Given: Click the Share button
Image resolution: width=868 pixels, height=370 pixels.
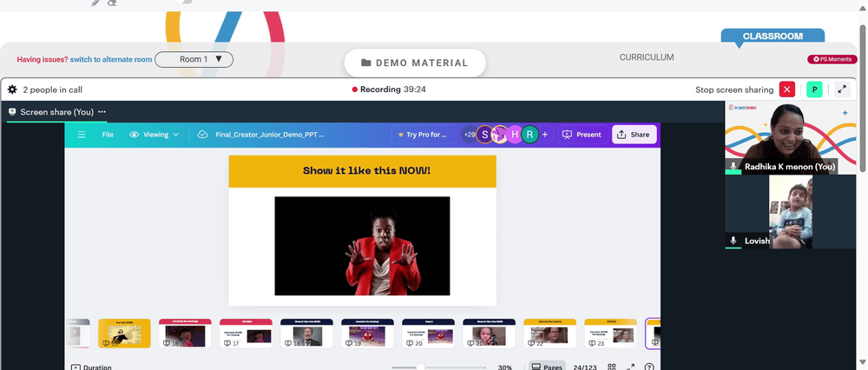Looking at the screenshot, I should [x=634, y=135].
